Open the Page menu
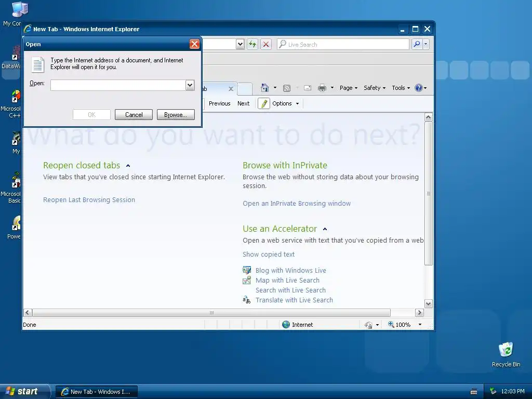The image size is (532, 399). [x=349, y=88]
